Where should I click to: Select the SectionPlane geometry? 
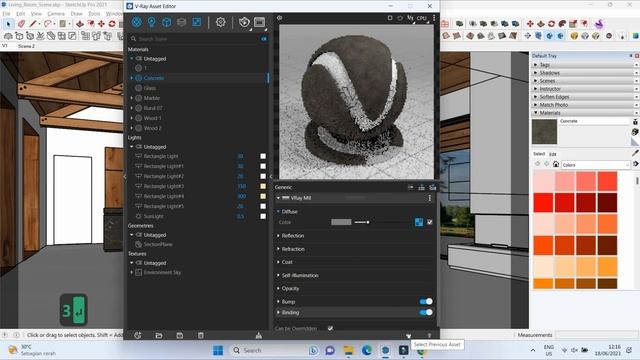(x=158, y=244)
